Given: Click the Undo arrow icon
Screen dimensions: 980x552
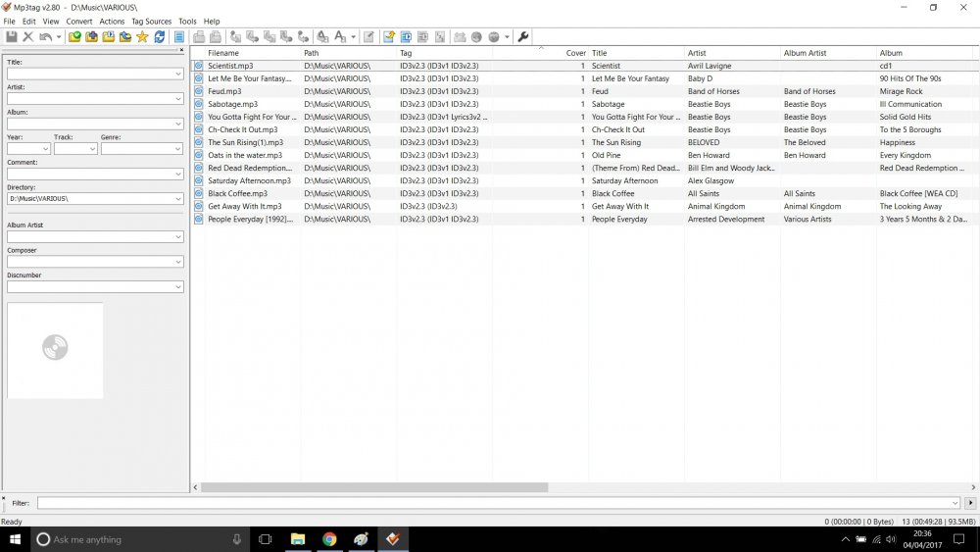Looking at the screenshot, I should tap(46, 37).
